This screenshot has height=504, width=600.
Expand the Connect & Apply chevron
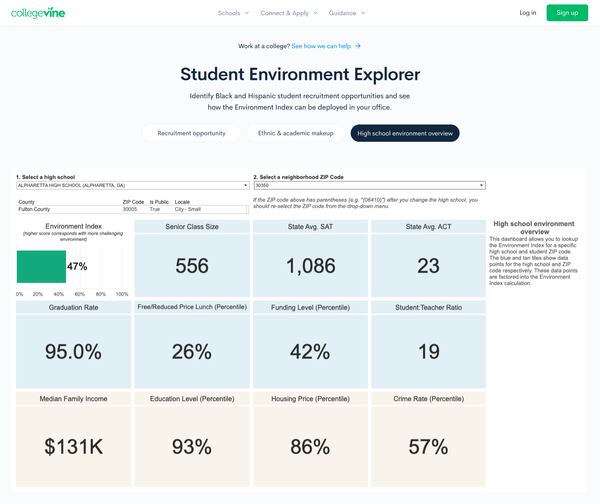315,13
